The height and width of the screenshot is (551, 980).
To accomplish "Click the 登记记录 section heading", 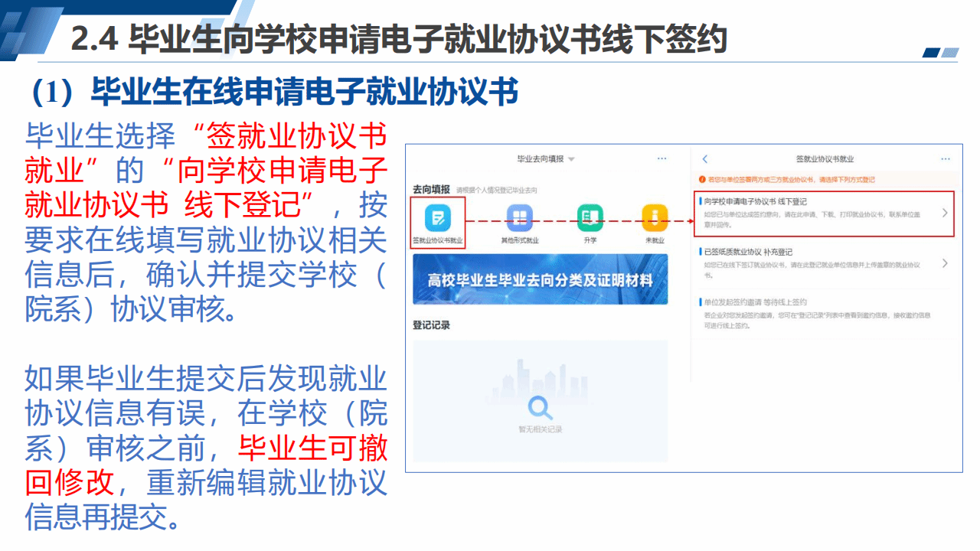I will pos(431,325).
